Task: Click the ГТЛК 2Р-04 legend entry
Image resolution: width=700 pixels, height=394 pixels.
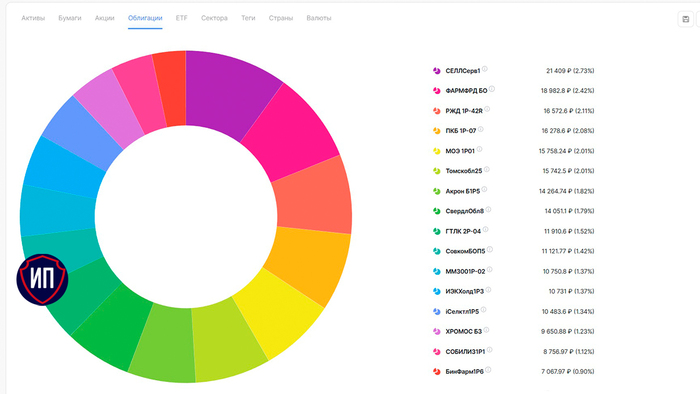Action: coord(513,231)
